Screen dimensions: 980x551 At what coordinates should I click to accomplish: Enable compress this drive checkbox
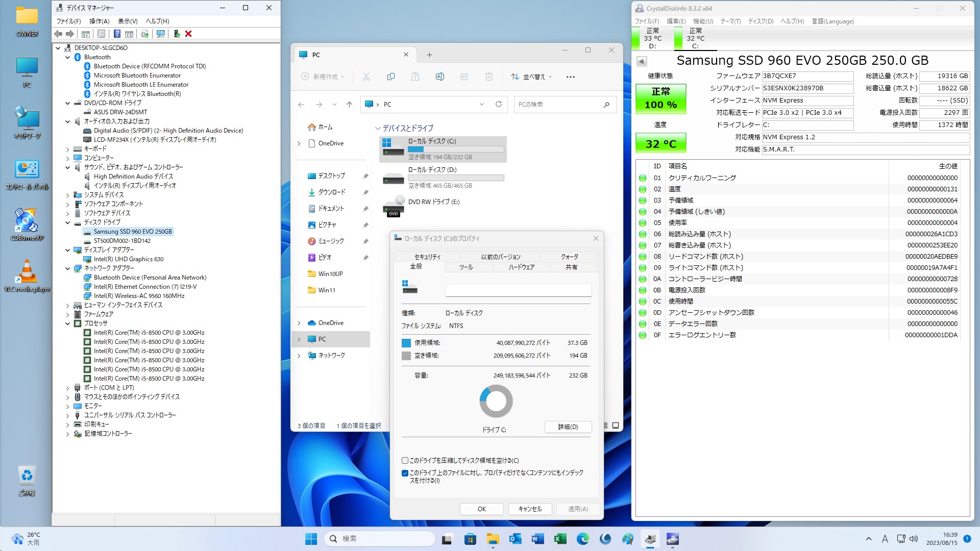405,460
